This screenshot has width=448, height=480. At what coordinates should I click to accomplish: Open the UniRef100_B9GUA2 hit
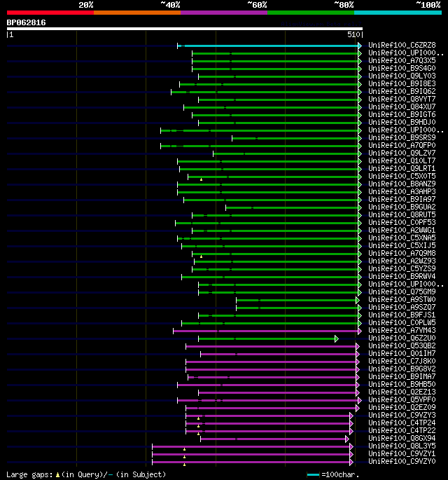pyautogui.click(x=402, y=207)
